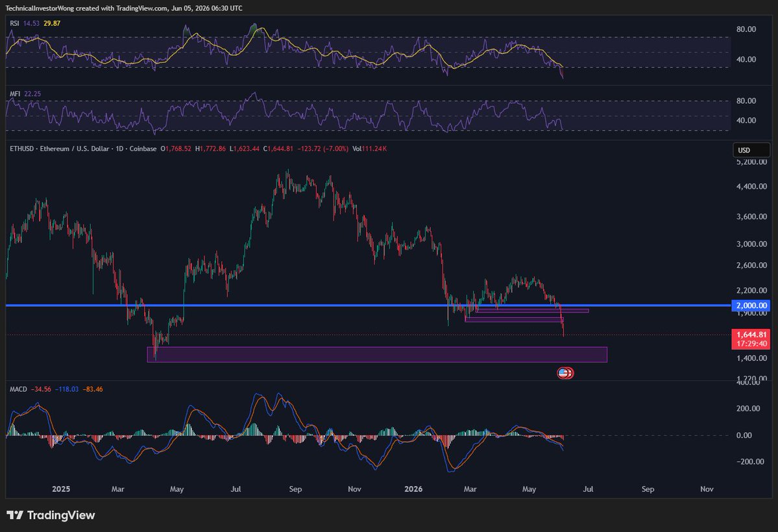
Task: Click the 17:29:40 bar countdown timer
Action: pyautogui.click(x=751, y=343)
